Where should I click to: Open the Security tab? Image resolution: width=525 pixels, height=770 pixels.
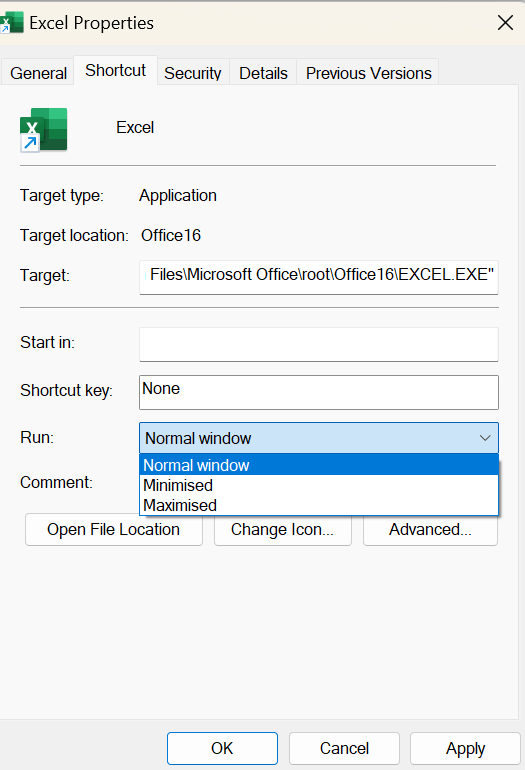pyautogui.click(x=193, y=73)
